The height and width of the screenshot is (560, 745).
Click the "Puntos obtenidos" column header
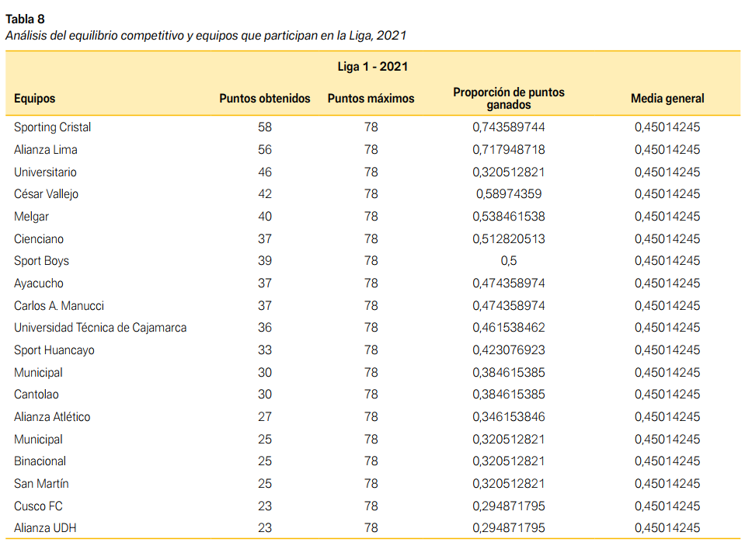pos(264,99)
